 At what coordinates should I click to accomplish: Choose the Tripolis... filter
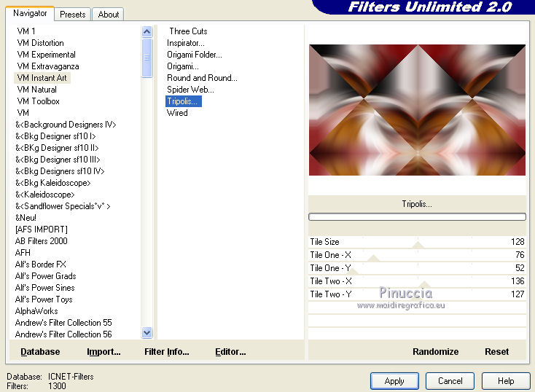(x=184, y=101)
